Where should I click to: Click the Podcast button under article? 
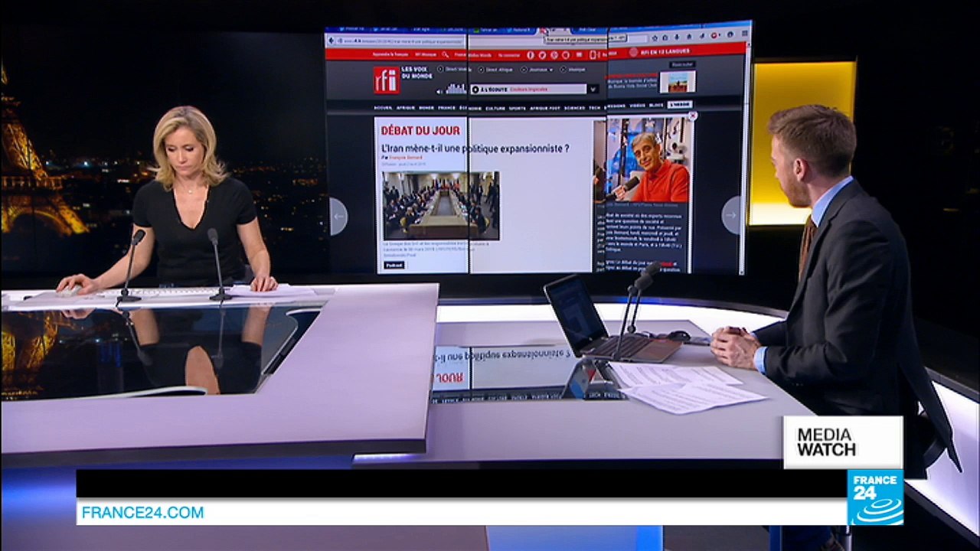pyautogui.click(x=394, y=265)
